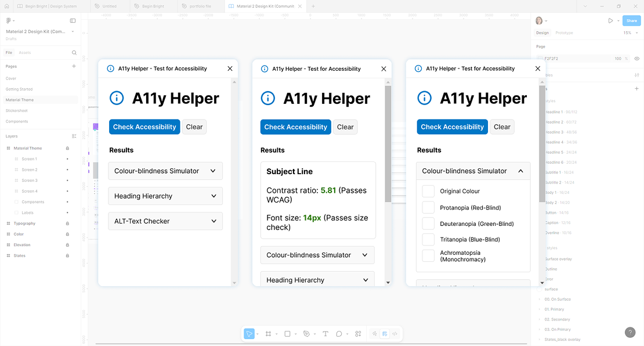Select the Rectangle shape tool

(x=288, y=334)
